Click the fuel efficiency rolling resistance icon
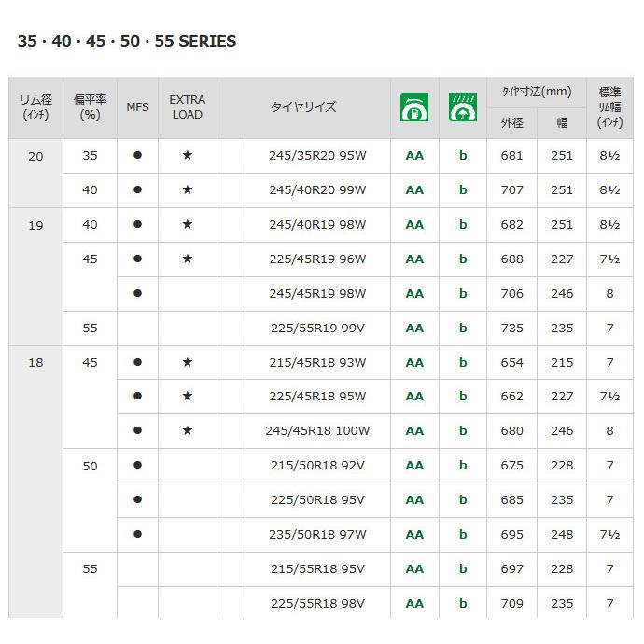 (x=414, y=107)
